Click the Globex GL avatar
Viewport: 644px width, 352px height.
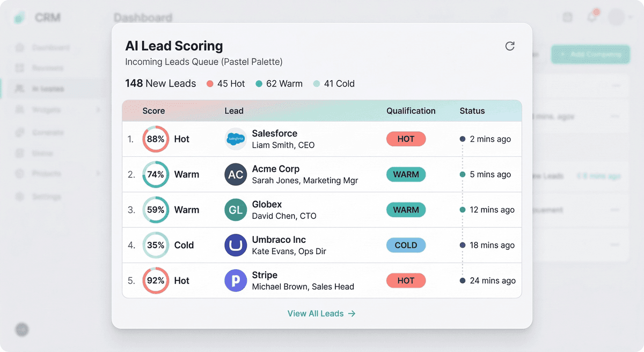pos(235,210)
